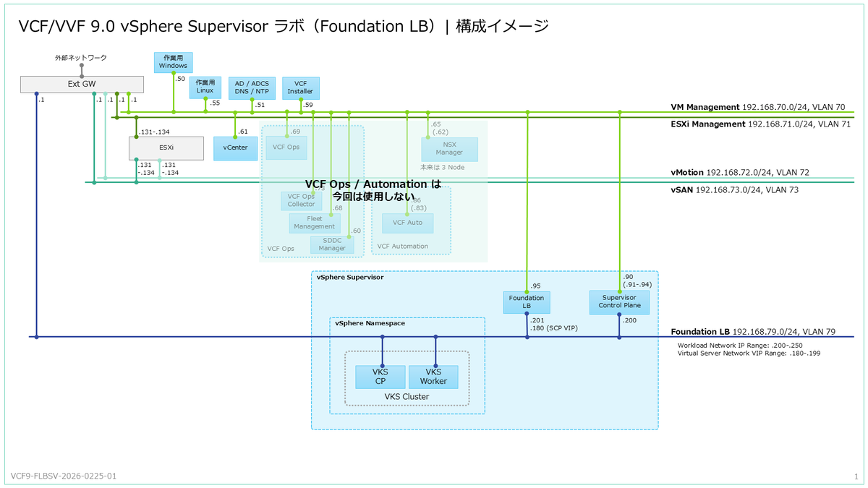The image size is (868, 488).
Task: Select the vCenter box
Action: pos(236,148)
